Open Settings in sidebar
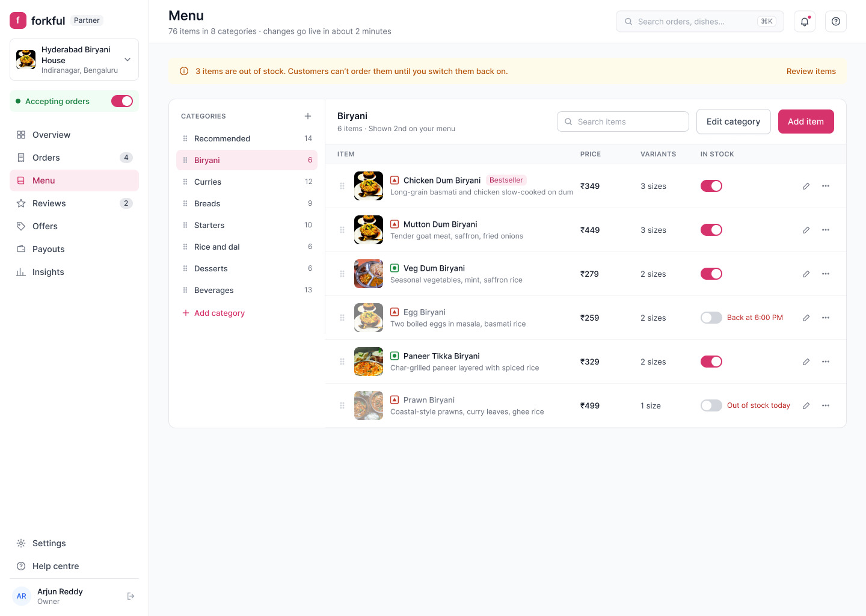 pyautogui.click(x=74, y=543)
